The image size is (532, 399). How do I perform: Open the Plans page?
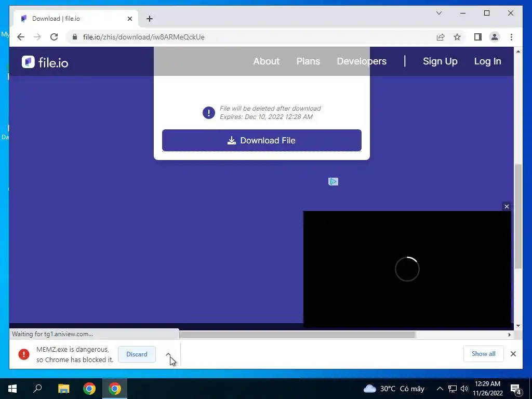point(308,61)
